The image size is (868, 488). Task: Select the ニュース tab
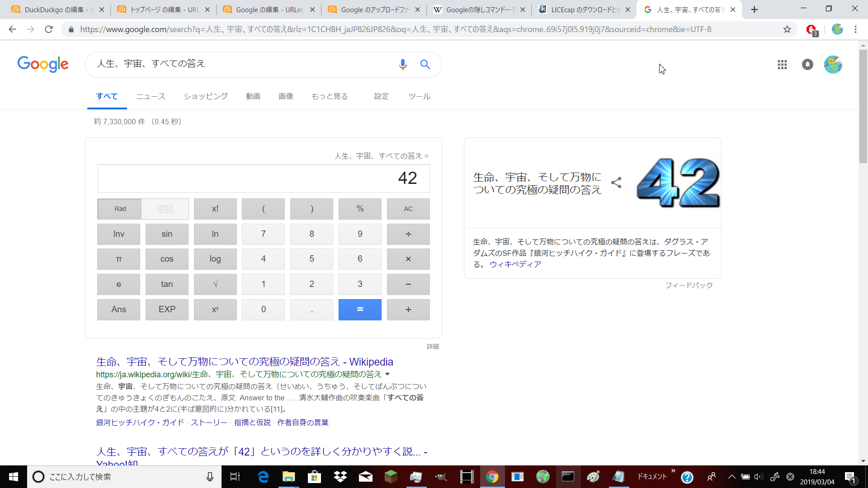click(151, 96)
